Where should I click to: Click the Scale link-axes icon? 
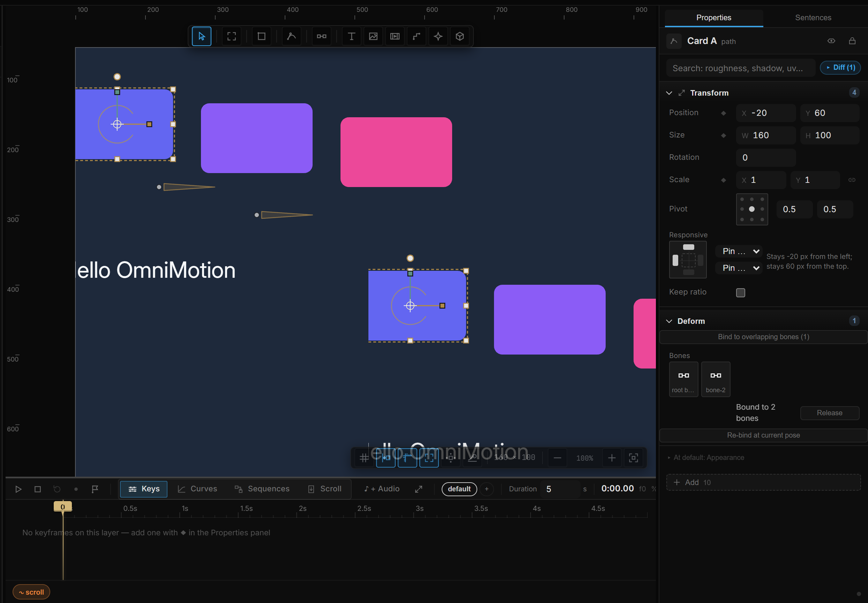click(852, 180)
